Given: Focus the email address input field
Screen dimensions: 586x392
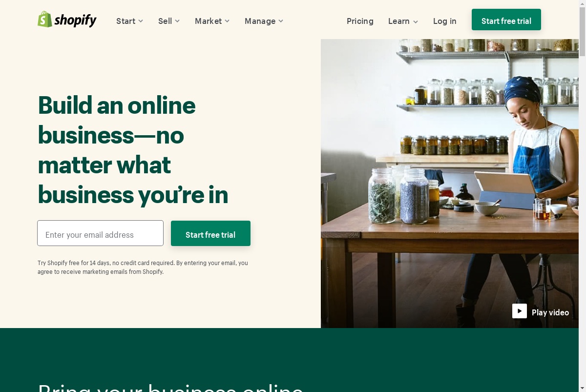Looking at the screenshot, I should point(100,233).
